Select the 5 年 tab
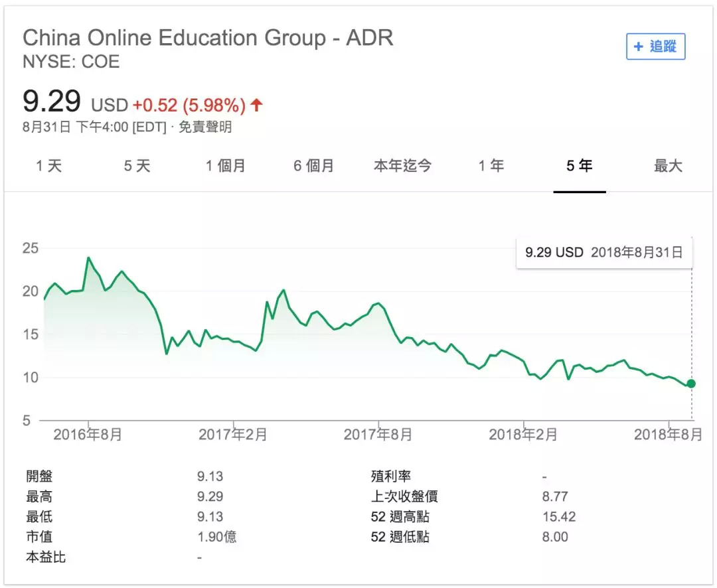Image resolution: width=717 pixels, height=588 pixels. [x=580, y=166]
